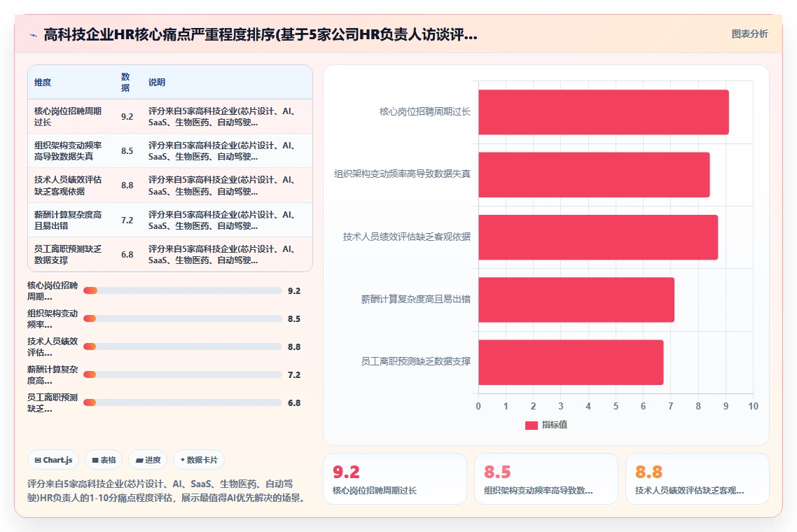Click the 6.8 value beside progress bar
This screenshot has width=797, height=532.
point(294,403)
